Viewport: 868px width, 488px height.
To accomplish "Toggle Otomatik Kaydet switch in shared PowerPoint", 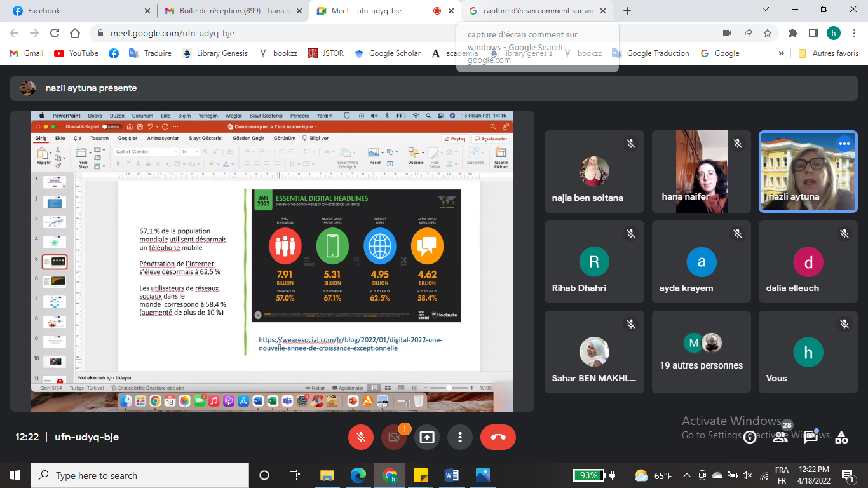I will click(x=111, y=126).
